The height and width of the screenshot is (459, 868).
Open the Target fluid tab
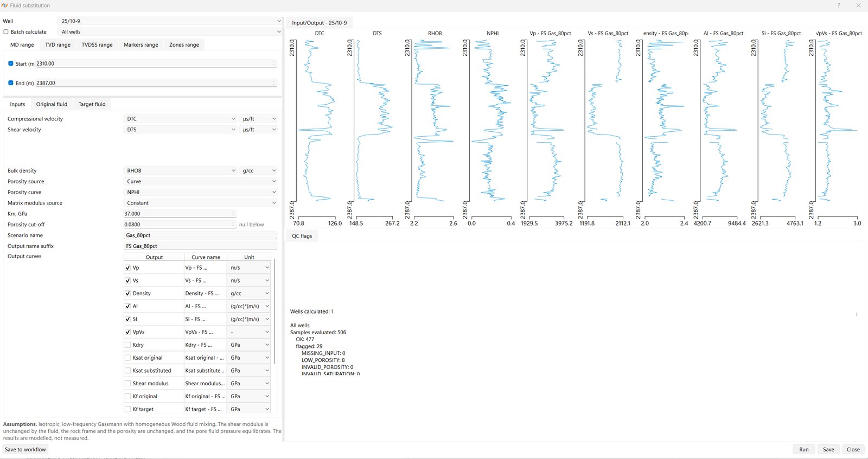click(x=92, y=104)
